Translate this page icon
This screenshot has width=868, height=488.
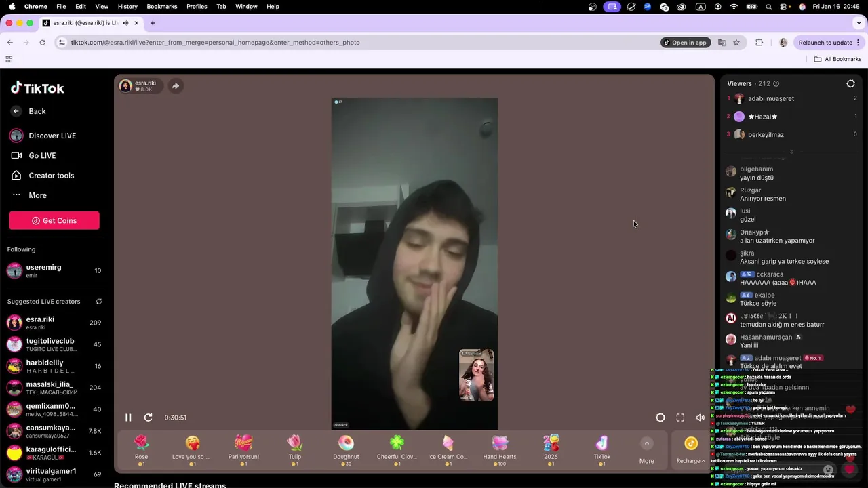pyautogui.click(x=722, y=43)
